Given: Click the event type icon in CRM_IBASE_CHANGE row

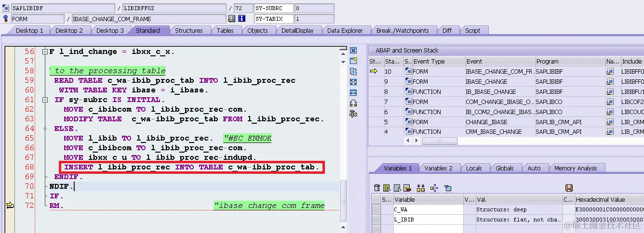Looking at the screenshot, I should click(x=408, y=131).
